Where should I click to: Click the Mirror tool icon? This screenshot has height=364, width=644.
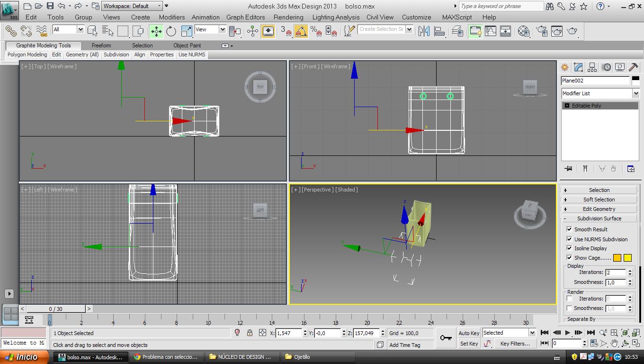[424, 31]
